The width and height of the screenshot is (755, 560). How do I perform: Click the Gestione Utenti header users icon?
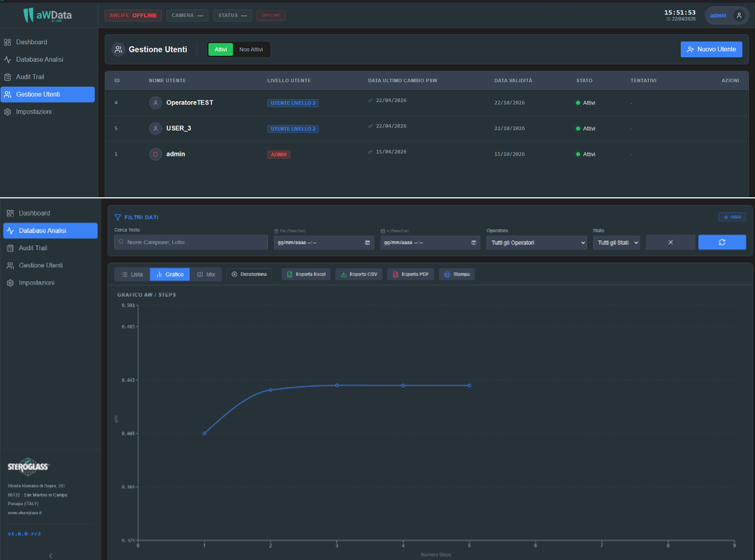point(118,49)
